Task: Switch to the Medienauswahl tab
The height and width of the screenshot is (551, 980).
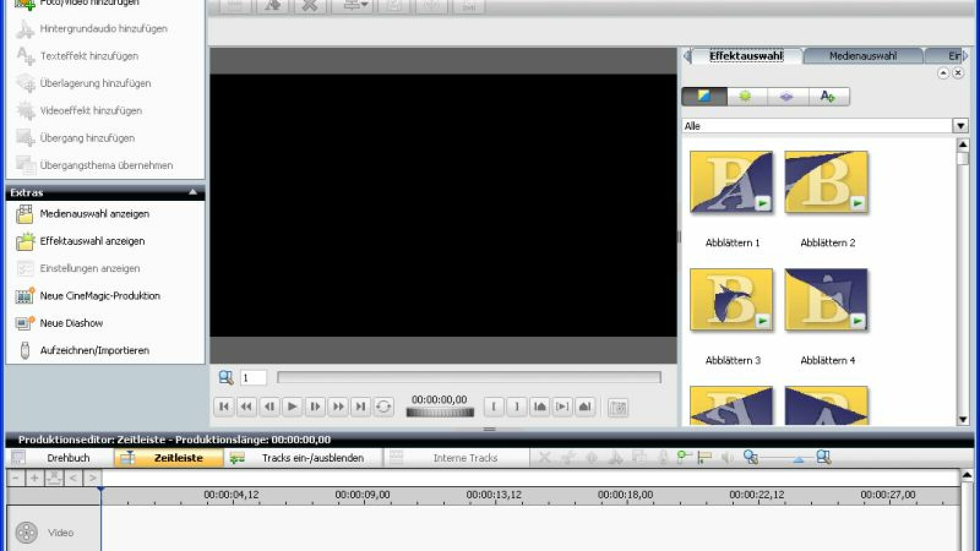Action: tap(862, 56)
